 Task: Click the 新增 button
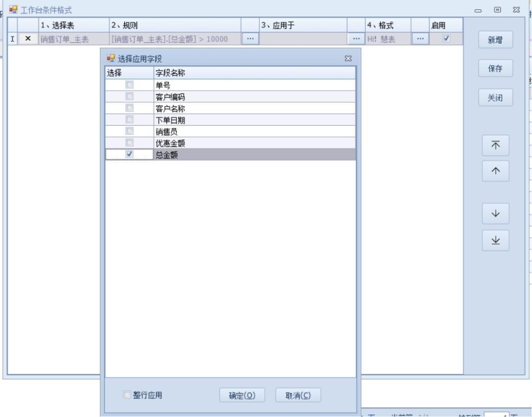coord(495,40)
